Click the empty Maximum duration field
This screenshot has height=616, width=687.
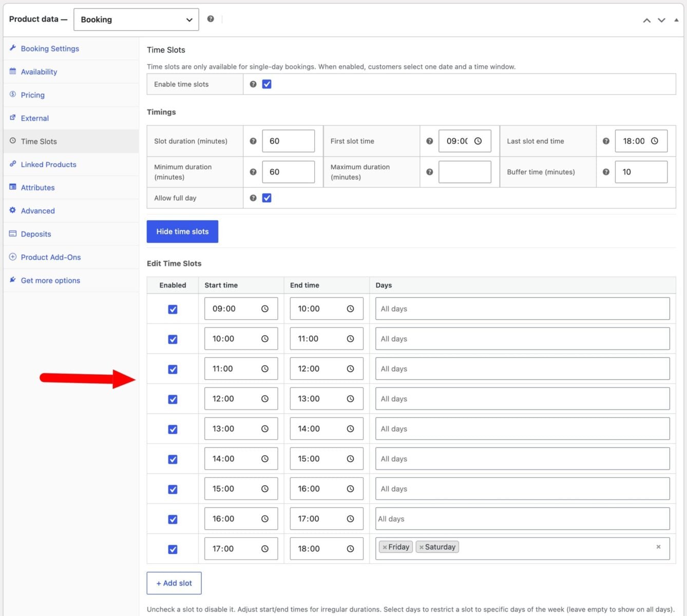pyautogui.click(x=465, y=172)
